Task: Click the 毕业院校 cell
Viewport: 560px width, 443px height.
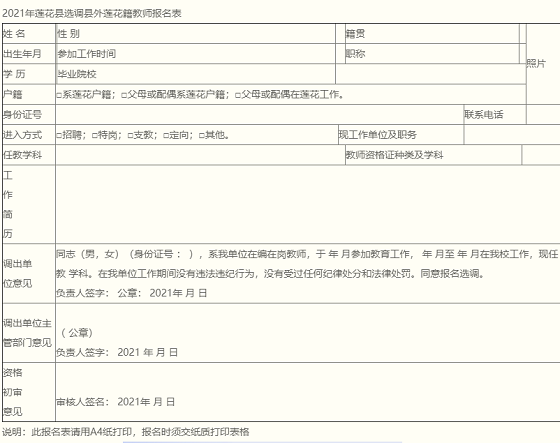Action: [196, 74]
